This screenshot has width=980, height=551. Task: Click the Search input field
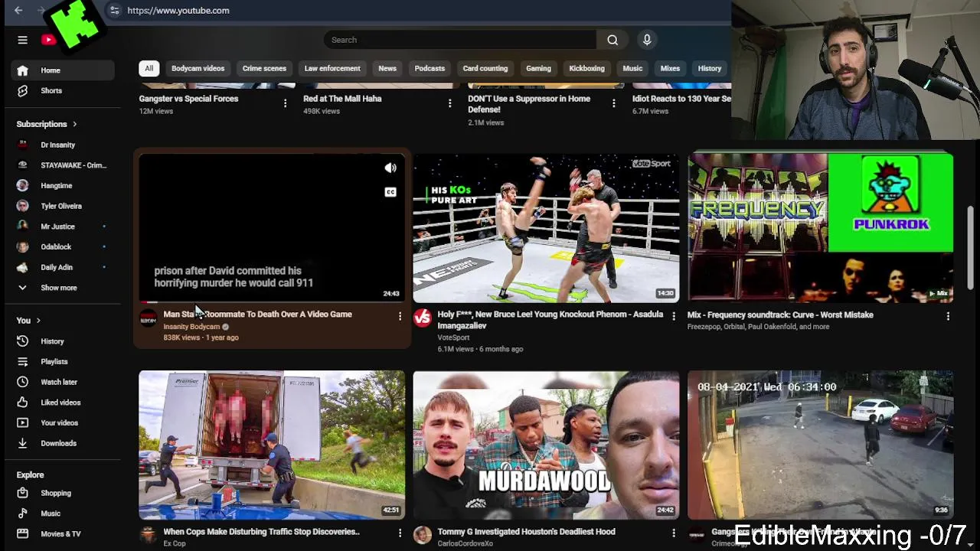(x=460, y=40)
